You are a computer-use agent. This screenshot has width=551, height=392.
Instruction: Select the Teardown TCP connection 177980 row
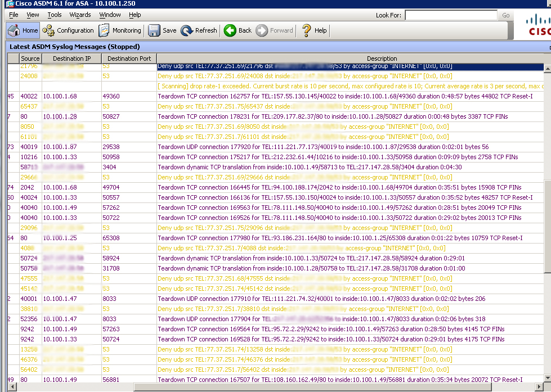276,238
